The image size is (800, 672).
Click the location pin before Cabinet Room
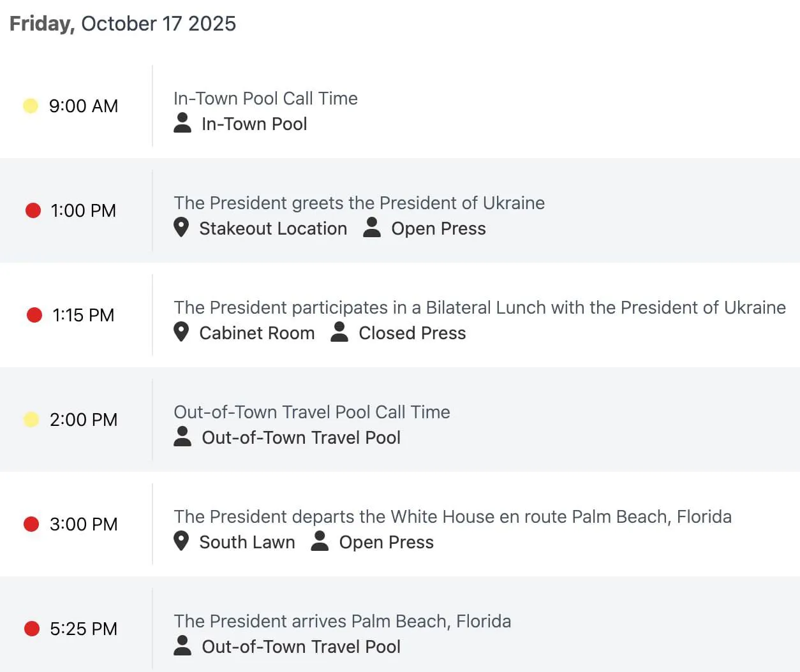coord(181,332)
